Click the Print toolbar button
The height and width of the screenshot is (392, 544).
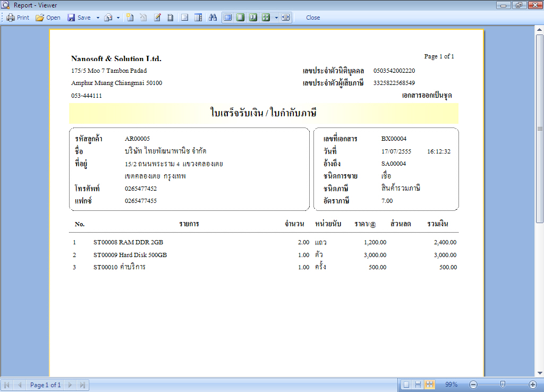click(x=18, y=18)
